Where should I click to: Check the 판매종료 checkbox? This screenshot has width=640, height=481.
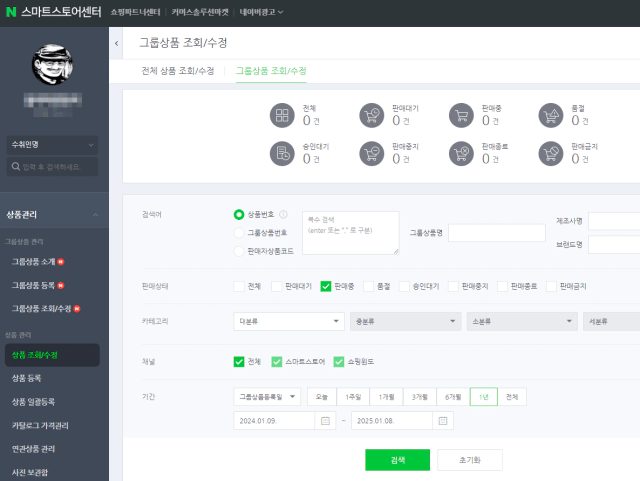[x=502, y=286]
